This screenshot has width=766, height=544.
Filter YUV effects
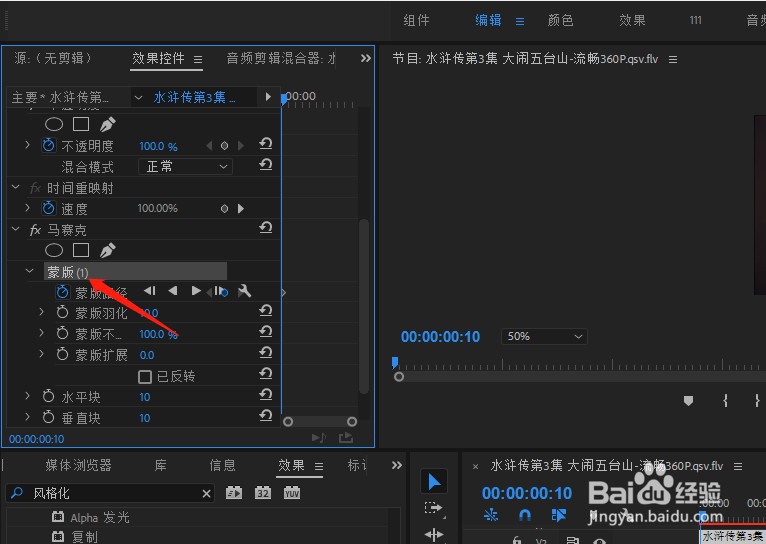(x=292, y=493)
